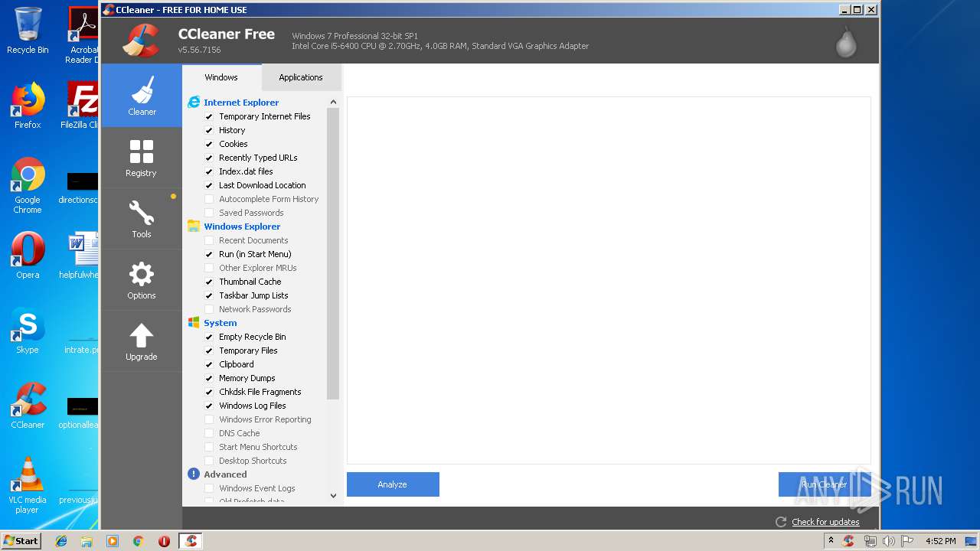
Task: Click the Taskbar Jump Lists label
Action: coord(253,295)
